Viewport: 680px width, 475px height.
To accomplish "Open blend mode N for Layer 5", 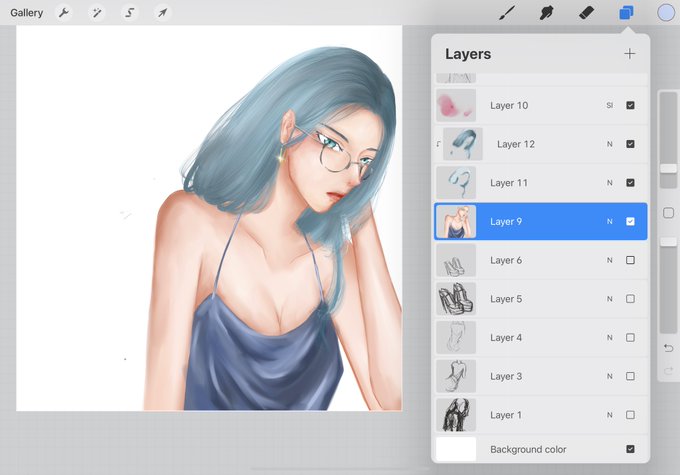I will [x=609, y=298].
